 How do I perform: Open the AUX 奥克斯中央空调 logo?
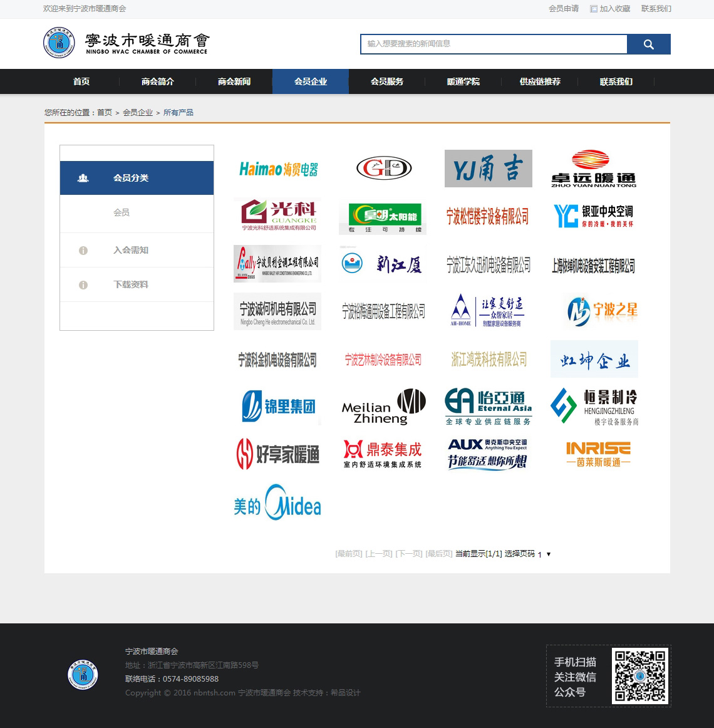click(489, 454)
